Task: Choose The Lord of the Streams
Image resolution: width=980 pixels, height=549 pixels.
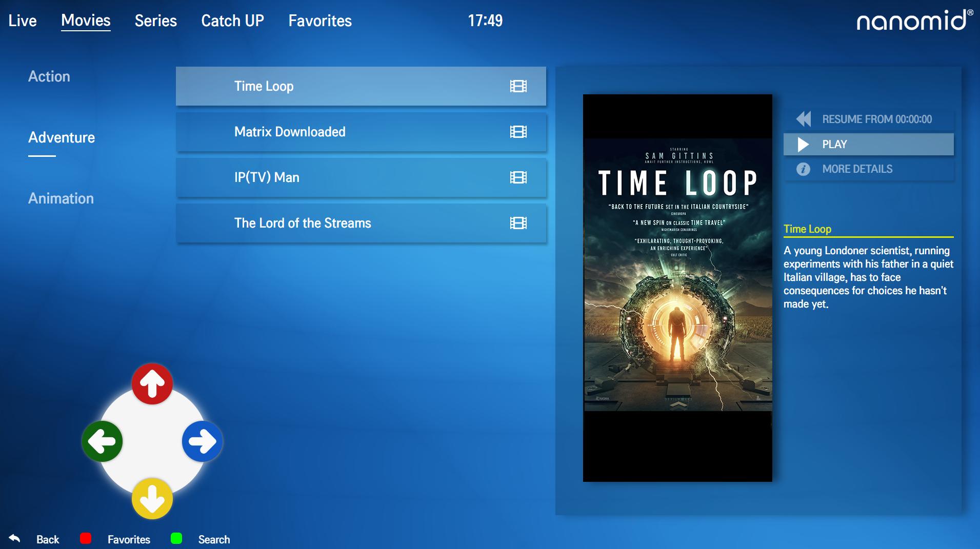Action: (361, 223)
